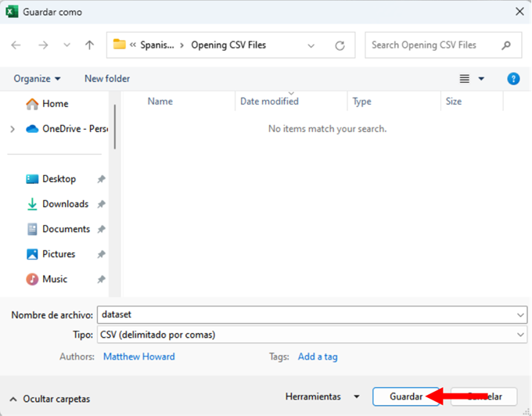Open the Organize menu
The image size is (532, 416).
(37, 78)
